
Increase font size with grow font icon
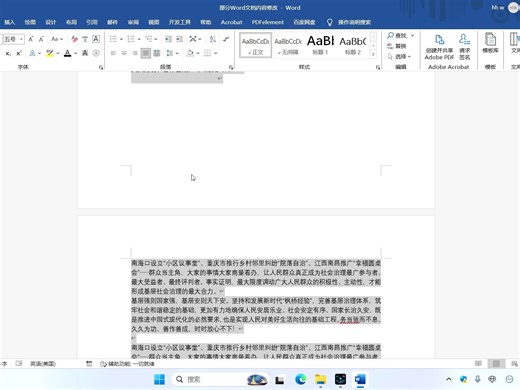coord(31,39)
